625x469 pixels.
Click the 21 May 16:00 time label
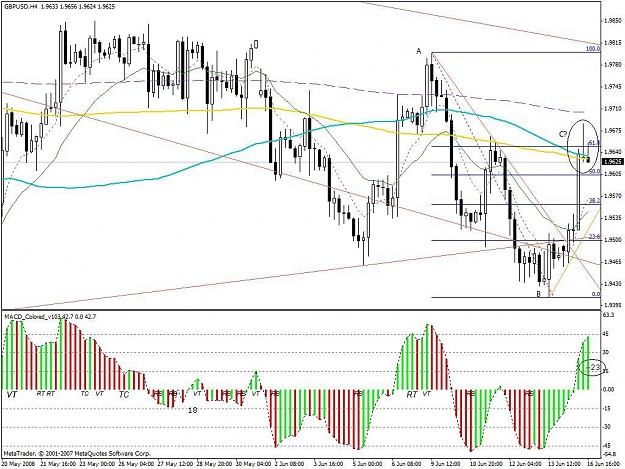58,464
